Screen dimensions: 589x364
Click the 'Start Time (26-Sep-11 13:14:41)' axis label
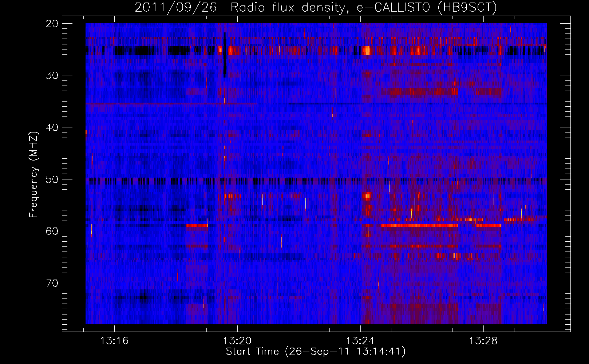tap(316, 352)
